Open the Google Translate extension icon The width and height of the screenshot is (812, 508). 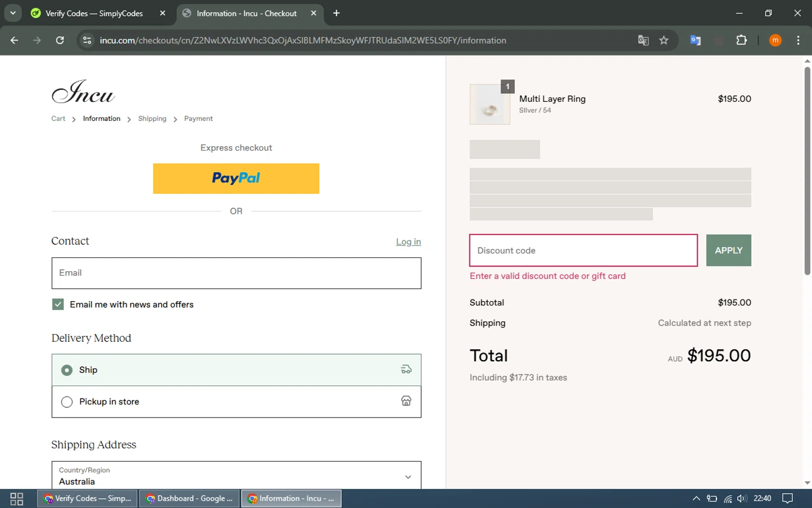click(696, 40)
